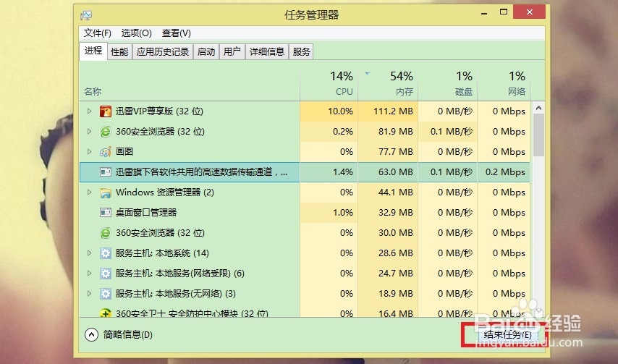Expand 服务主机: 本地服务(网络受限) (6)

(90, 274)
